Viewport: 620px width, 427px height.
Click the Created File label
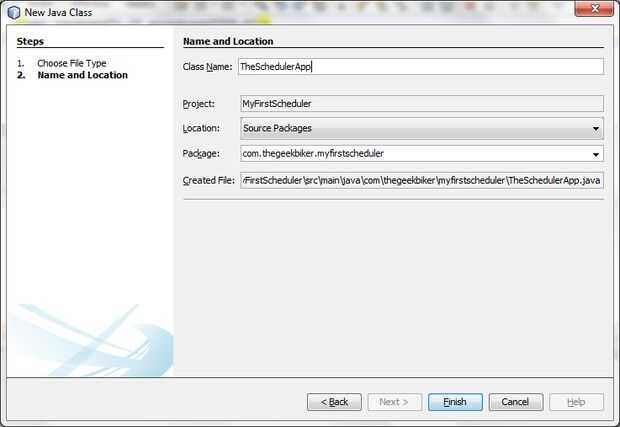point(208,180)
